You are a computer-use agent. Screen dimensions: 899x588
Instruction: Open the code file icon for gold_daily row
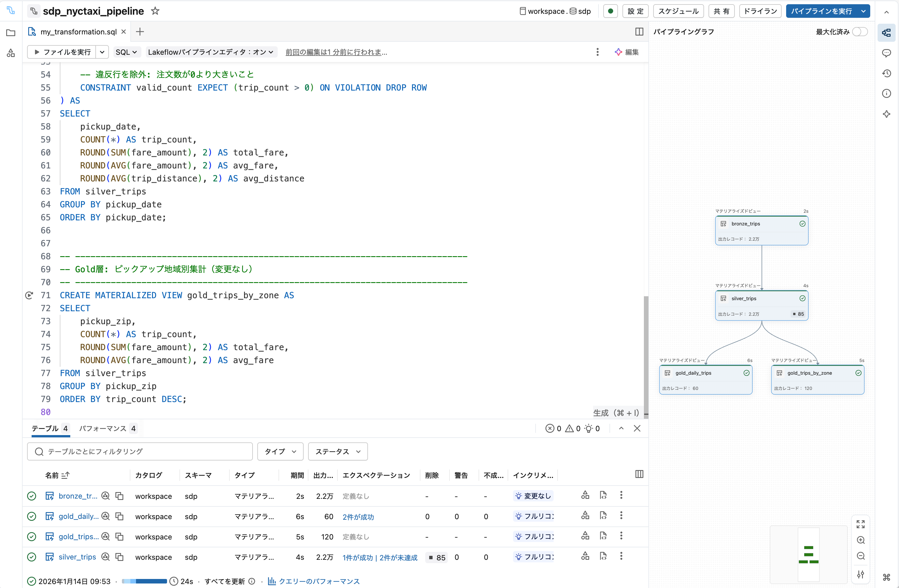click(603, 516)
